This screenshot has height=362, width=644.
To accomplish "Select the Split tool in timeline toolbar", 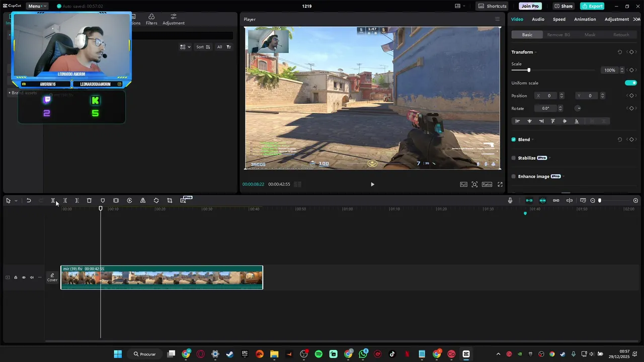I will tap(53, 201).
